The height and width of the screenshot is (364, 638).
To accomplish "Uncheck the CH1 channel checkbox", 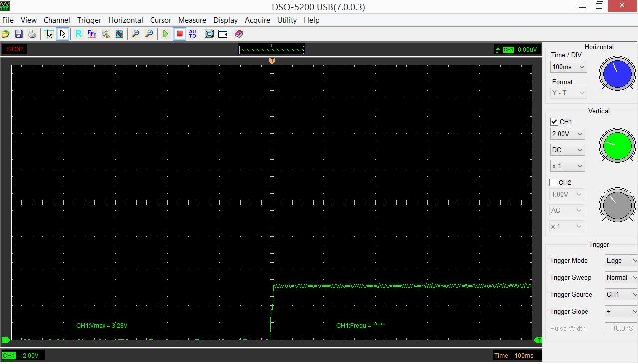I will click(554, 122).
